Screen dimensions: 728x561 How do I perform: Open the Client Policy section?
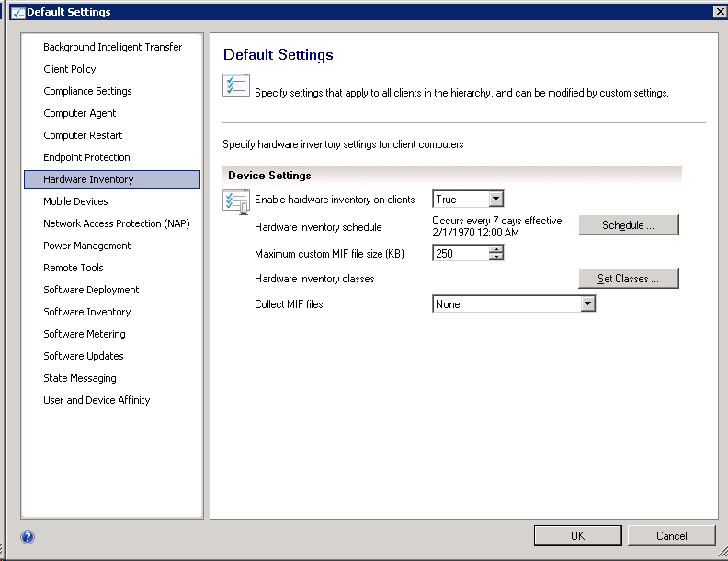[x=112, y=69]
